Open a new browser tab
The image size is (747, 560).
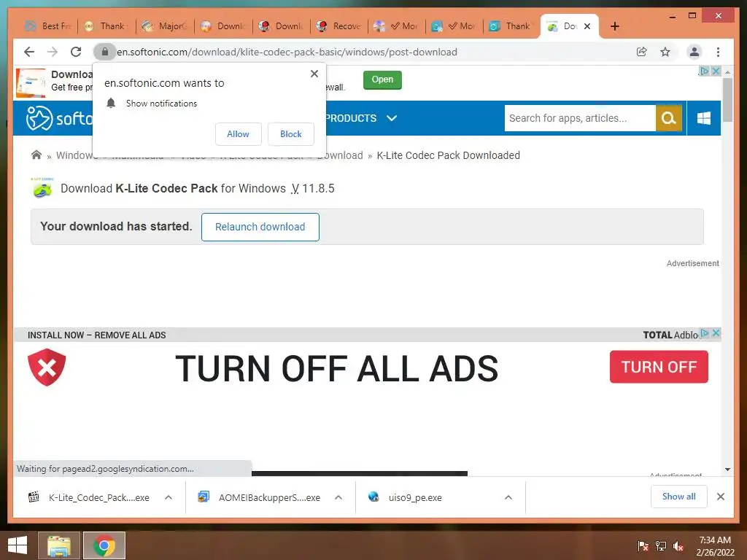coord(615,26)
